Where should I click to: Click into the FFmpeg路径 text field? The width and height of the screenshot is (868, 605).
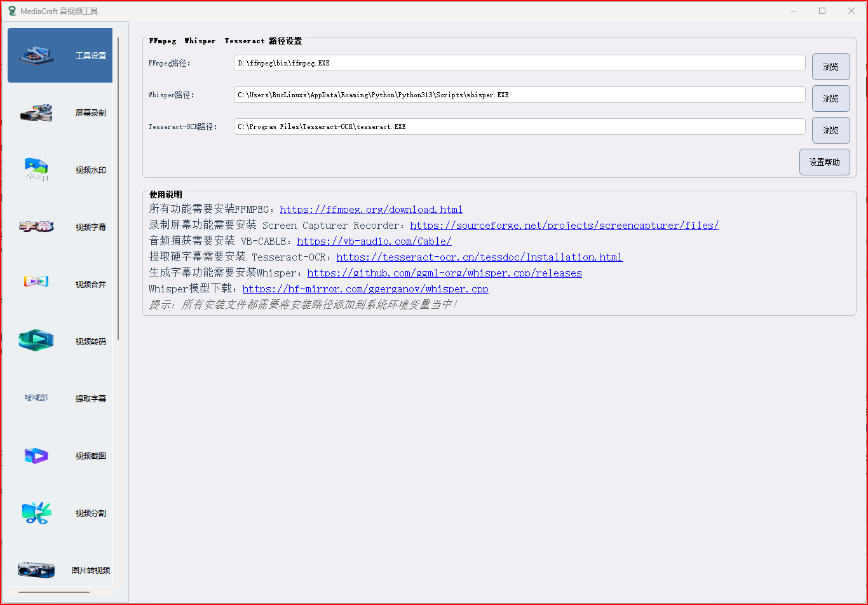point(519,63)
